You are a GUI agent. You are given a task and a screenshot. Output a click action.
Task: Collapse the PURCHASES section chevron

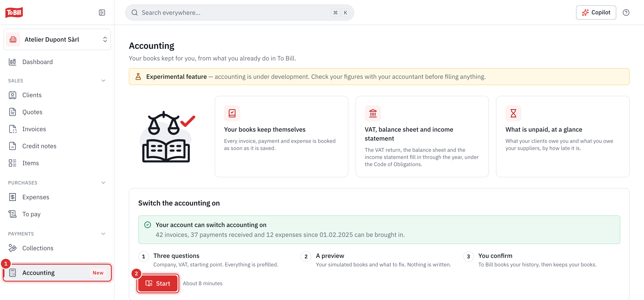click(103, 183)
